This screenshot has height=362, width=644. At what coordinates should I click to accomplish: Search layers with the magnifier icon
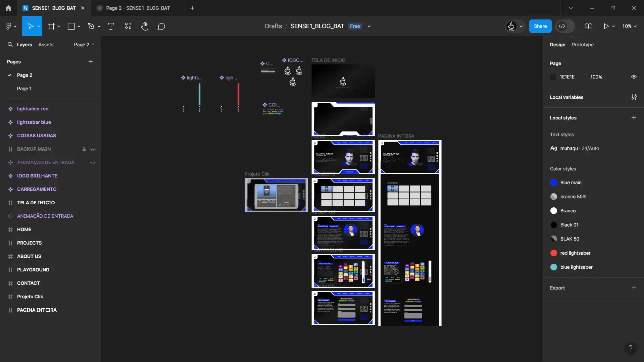point(10,44)
